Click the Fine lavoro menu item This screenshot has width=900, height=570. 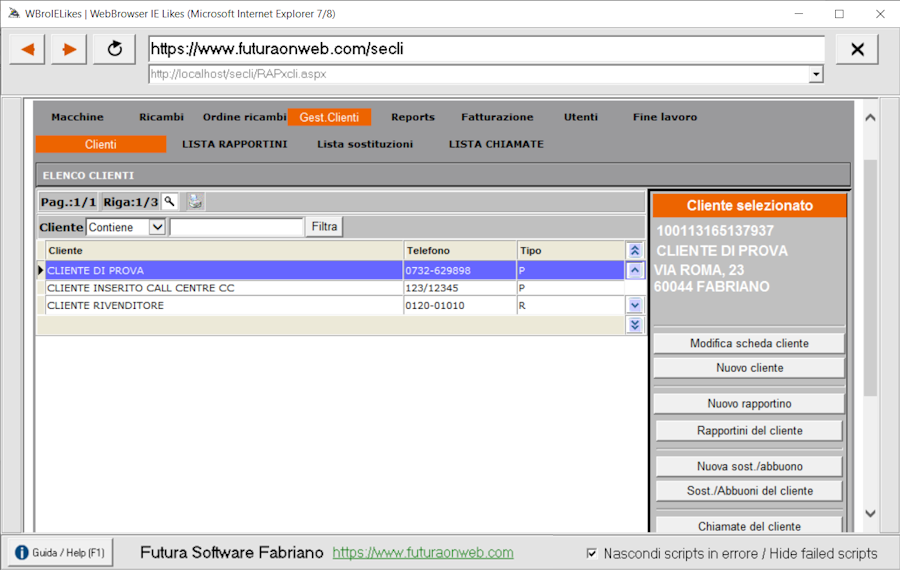pyautogui.click(x=665, y=117)
